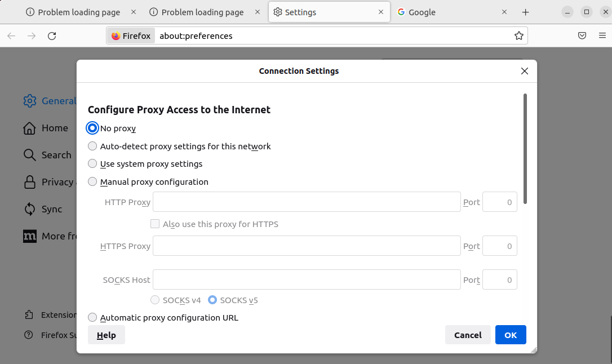Select Automatic proxy configuration URL option
Image resolution: width=612 pixels, height=364 pixels.
click(x=92, y=318)
